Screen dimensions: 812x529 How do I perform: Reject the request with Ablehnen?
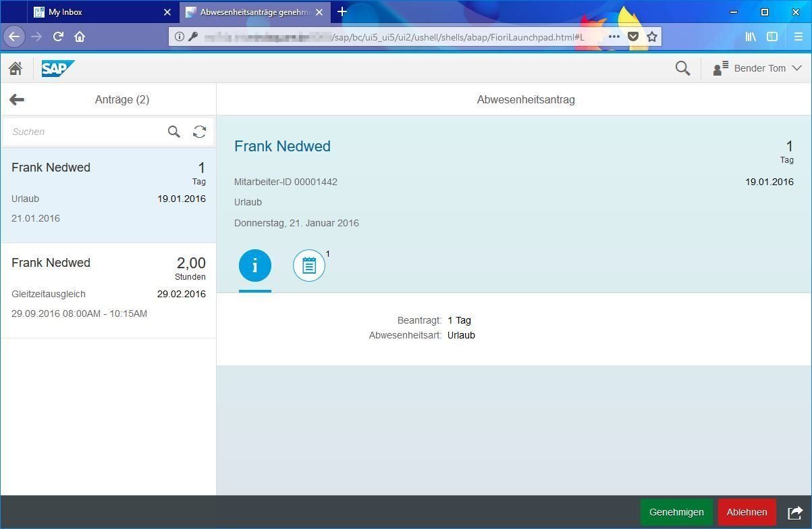click(747, 512)
